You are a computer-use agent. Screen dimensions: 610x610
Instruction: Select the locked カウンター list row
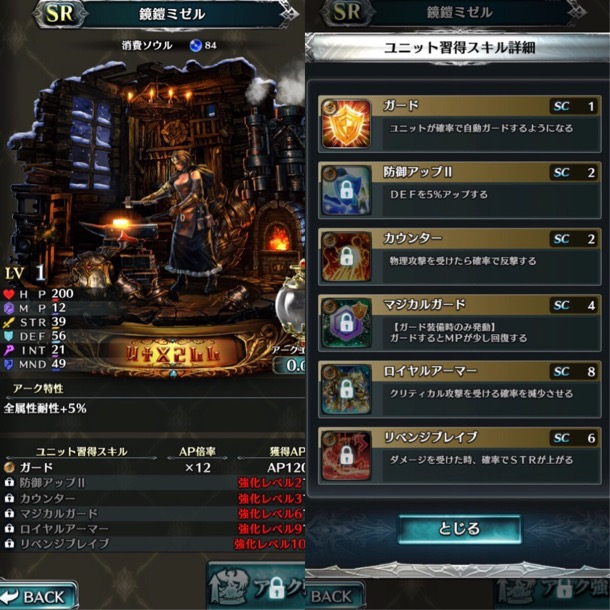(154, 498)
